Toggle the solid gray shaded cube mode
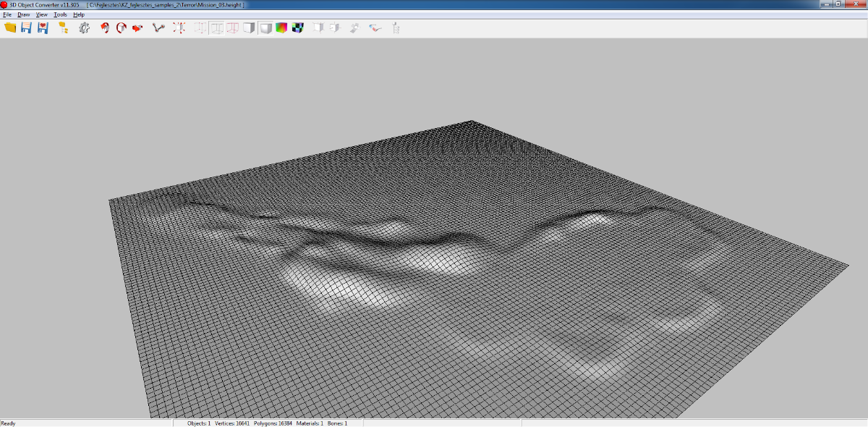This screenshot has width=868, height=427. 249,28
